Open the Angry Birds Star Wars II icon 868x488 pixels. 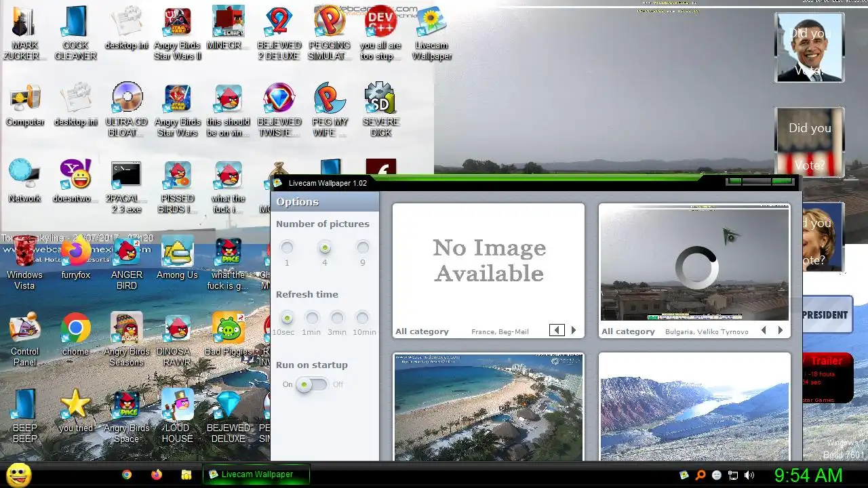[x=177, y=33]
